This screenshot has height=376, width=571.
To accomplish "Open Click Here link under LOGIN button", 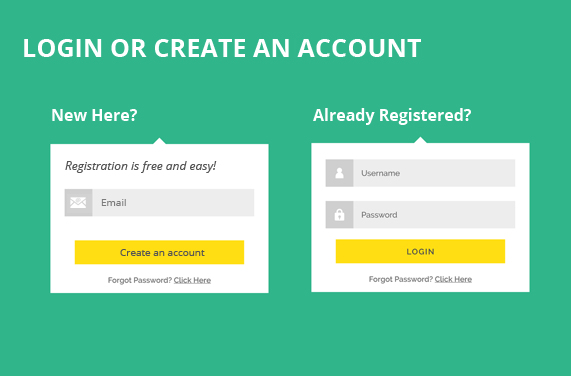I will (453, 279).
